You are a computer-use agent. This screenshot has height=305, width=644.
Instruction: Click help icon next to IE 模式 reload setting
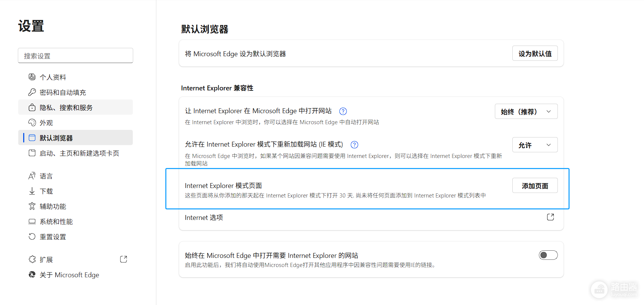[354, 145]
